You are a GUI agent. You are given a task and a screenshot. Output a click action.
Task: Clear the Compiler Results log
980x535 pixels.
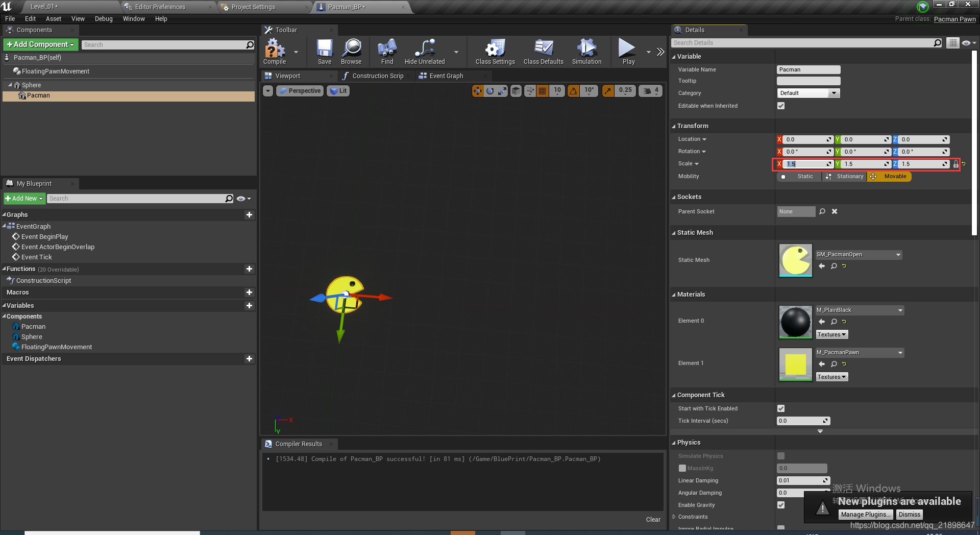pyautogui.click(x=653, y=520)
